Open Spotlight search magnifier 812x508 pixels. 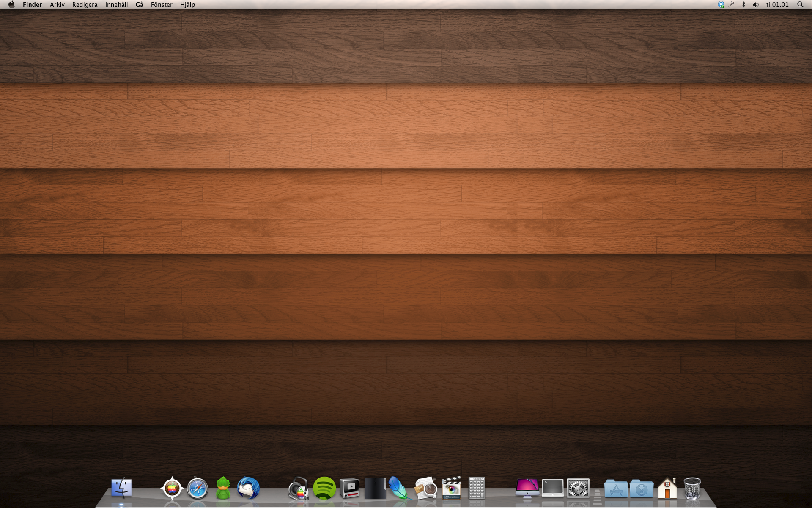[x=800, y=5]
